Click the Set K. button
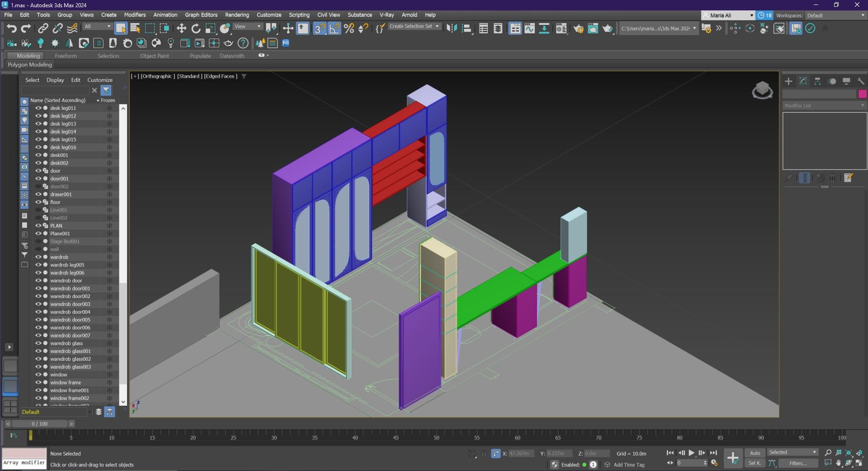868x471 pixels. [x=755, y=463]
